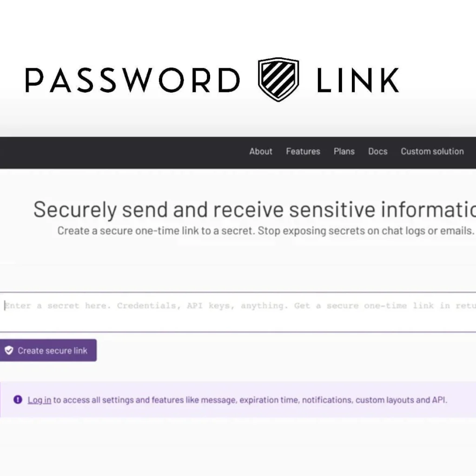The image size is (476, 476).
Task: Click the purple exclamation info icon
Action: click(18, 399)
